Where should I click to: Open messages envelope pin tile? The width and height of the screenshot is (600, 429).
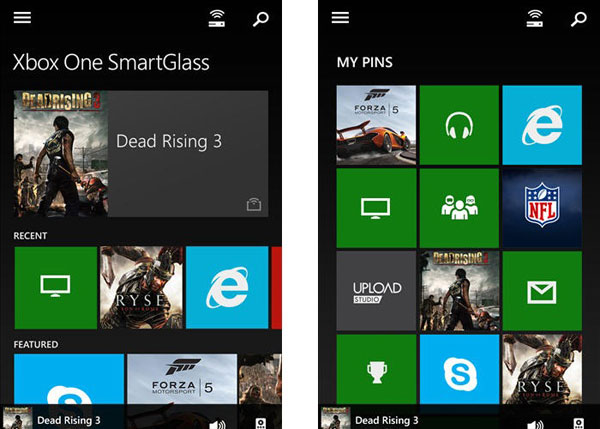pos(542,291)
